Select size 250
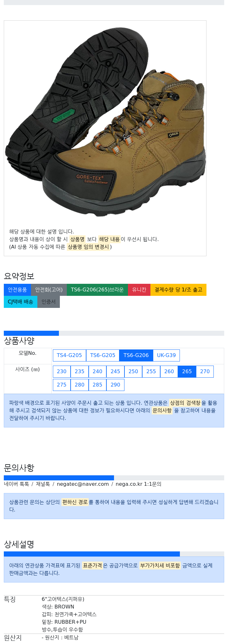Screen dimensions: 228x644 (x=133, y=372)
